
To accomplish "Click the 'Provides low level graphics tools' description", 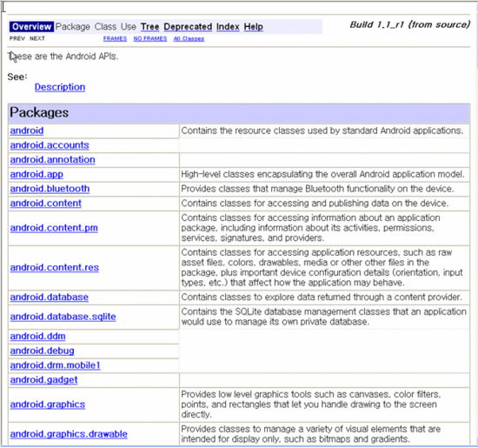I will click(x=311, y=405).
